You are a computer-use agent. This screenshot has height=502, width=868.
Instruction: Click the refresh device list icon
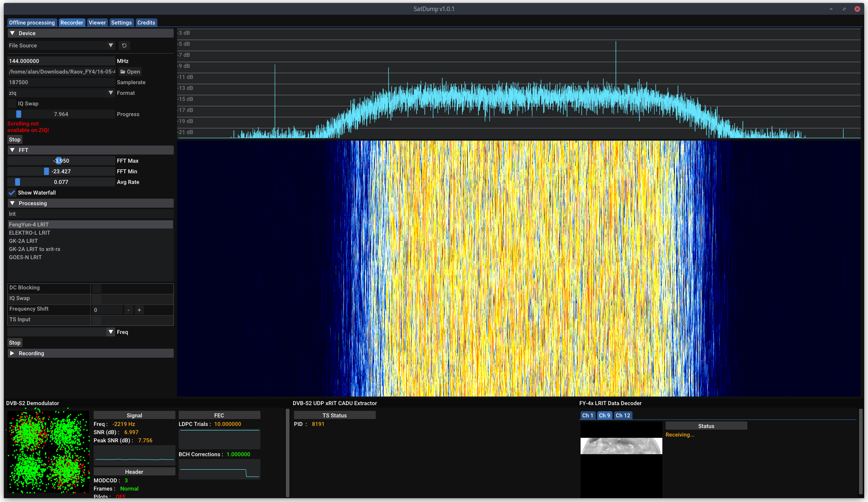124,45
